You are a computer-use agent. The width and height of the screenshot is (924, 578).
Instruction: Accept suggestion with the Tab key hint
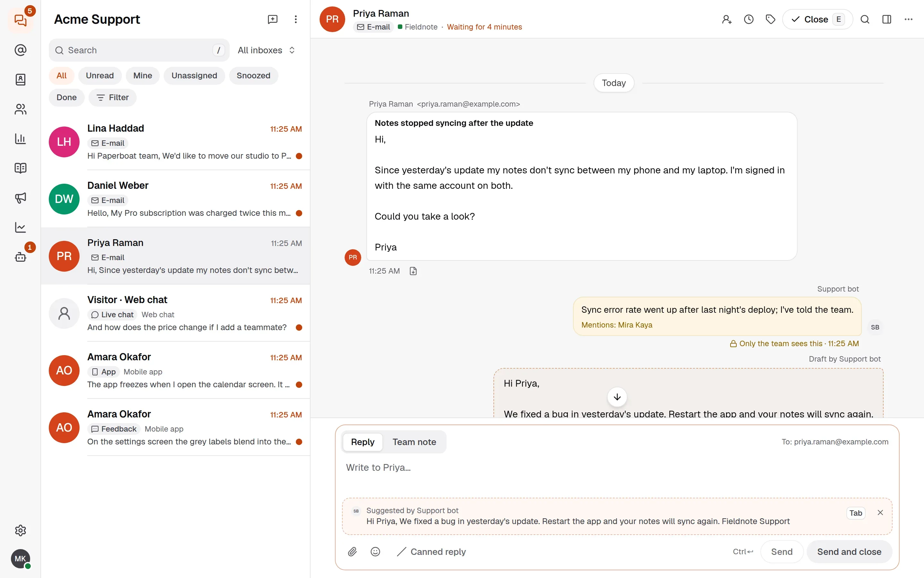(856, 513)
